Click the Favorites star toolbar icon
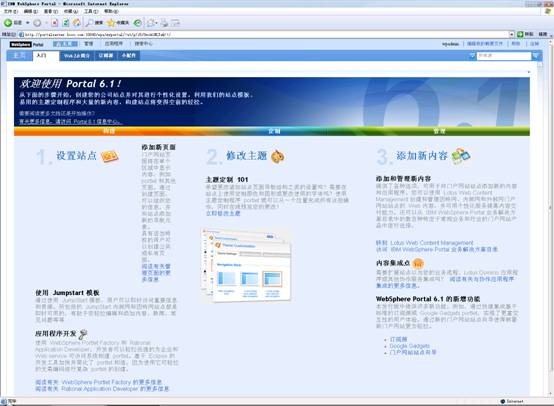 pyautogui.click(x=118, y=23)
